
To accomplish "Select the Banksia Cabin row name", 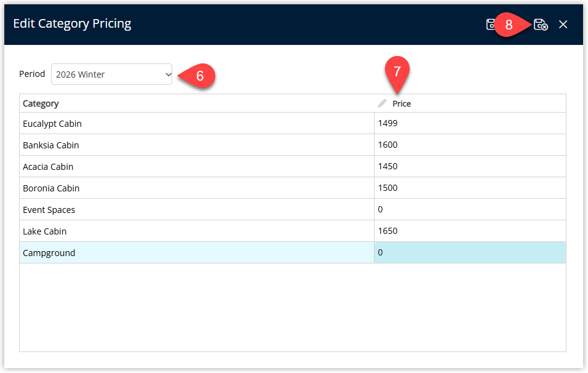I will click(50, 145).
